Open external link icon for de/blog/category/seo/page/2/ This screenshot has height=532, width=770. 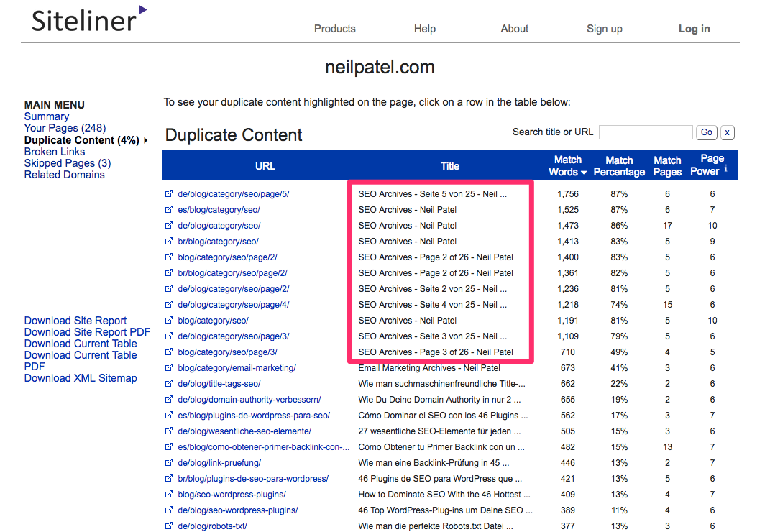click(x=168, y=288)
